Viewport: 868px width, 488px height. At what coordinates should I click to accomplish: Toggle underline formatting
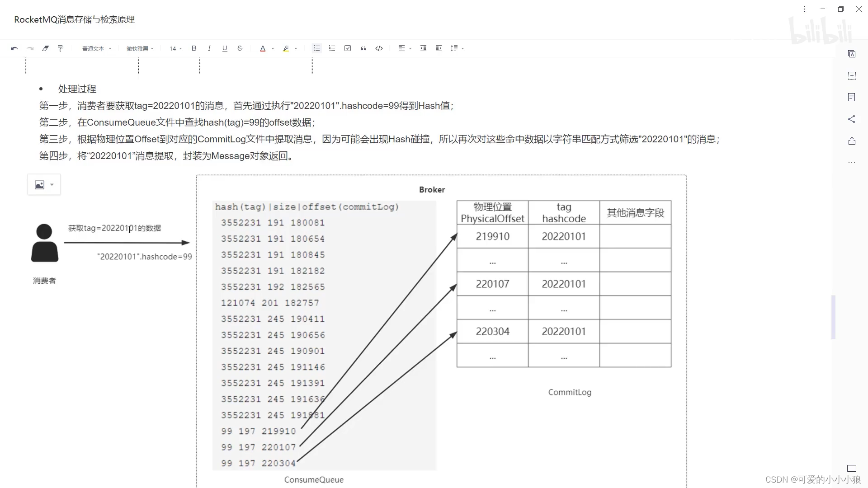(x=225, y=48)
